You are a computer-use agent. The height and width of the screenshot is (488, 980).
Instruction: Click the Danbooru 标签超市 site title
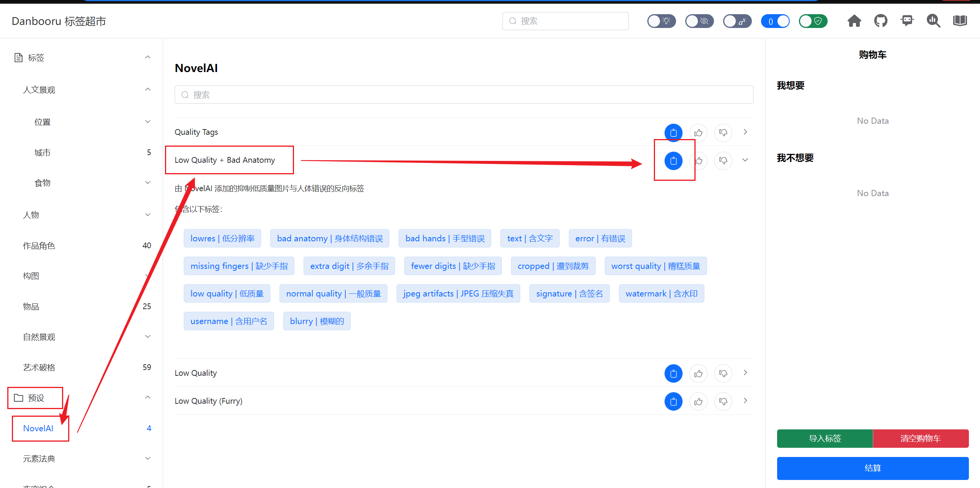59,21
